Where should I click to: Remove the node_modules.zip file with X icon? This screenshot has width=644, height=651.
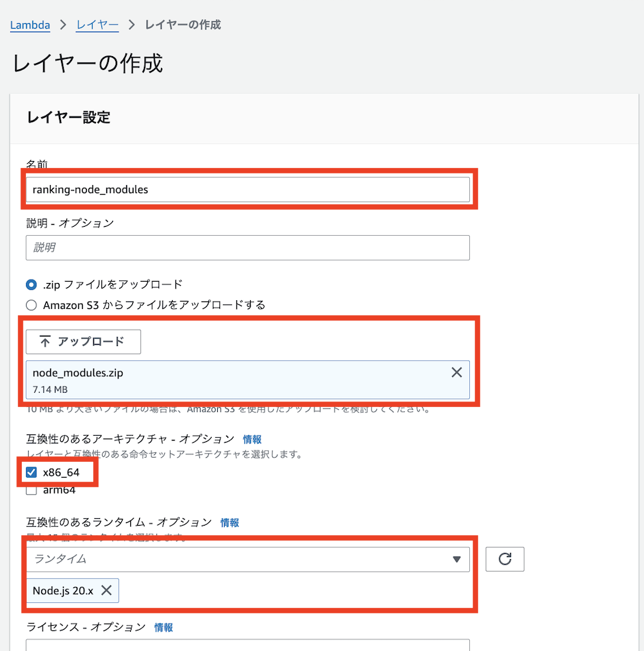(x=456, y=373)
